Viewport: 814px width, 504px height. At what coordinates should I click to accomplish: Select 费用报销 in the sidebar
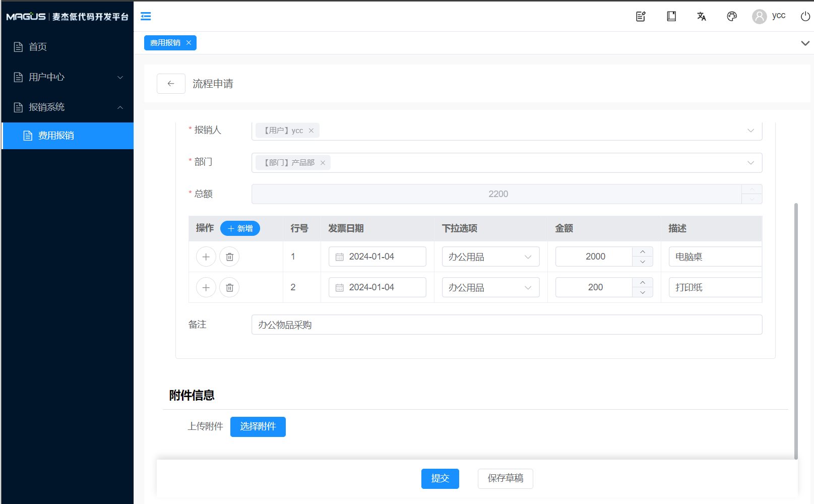[56, 136]
